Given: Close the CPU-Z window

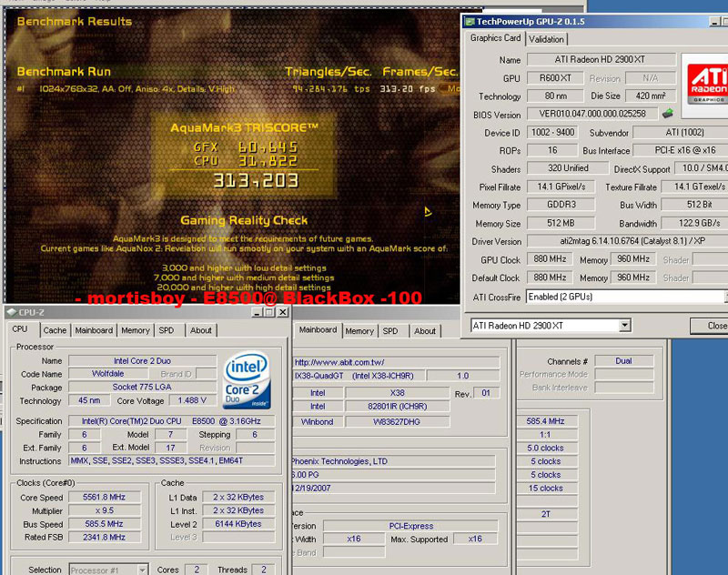Looking at the screenshot, I should 282,312.
